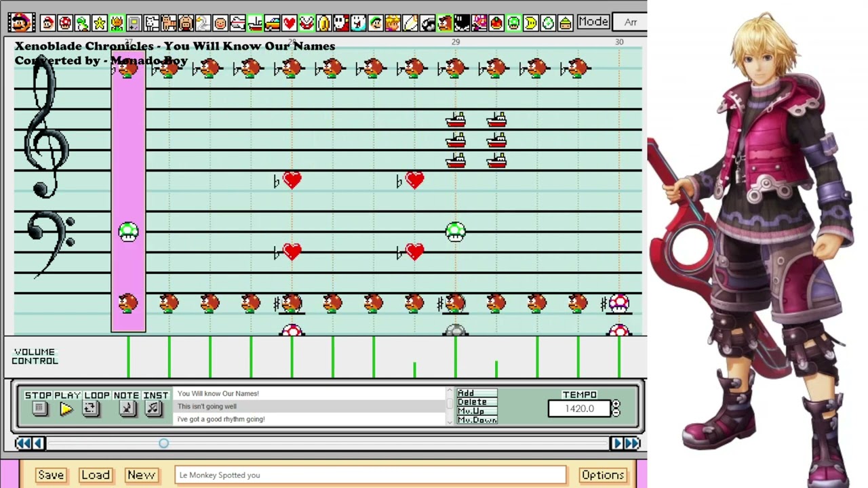Step forward one measure with right arrow
Image resolution: width=868 pixels, height=488 pixels.
click(617, 443)
